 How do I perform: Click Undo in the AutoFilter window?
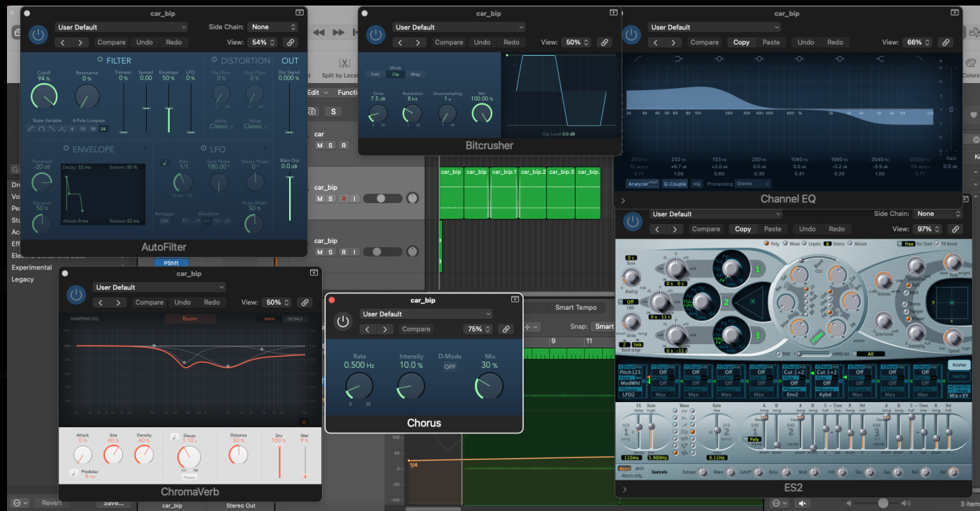pyautogui.click(x=145, y=42)
